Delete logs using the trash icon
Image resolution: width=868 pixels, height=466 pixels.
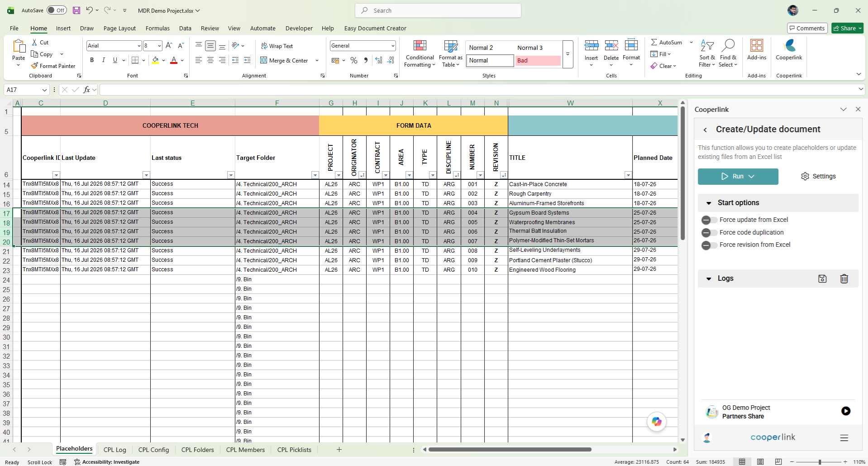point(844,279)
